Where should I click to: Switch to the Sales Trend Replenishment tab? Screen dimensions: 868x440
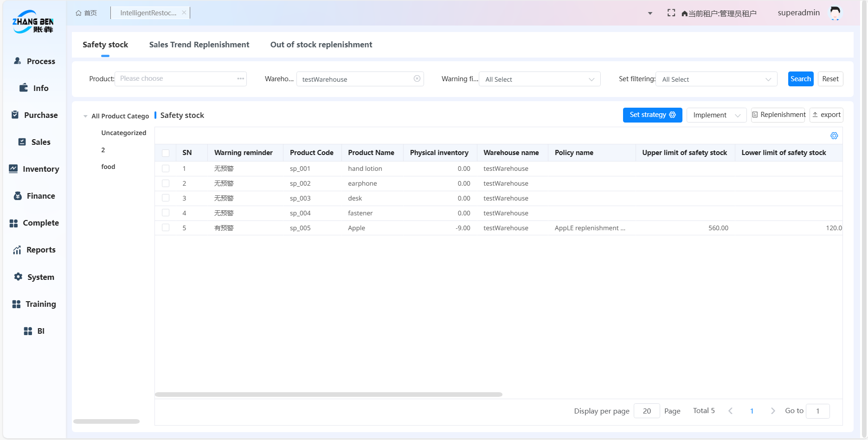199,45
